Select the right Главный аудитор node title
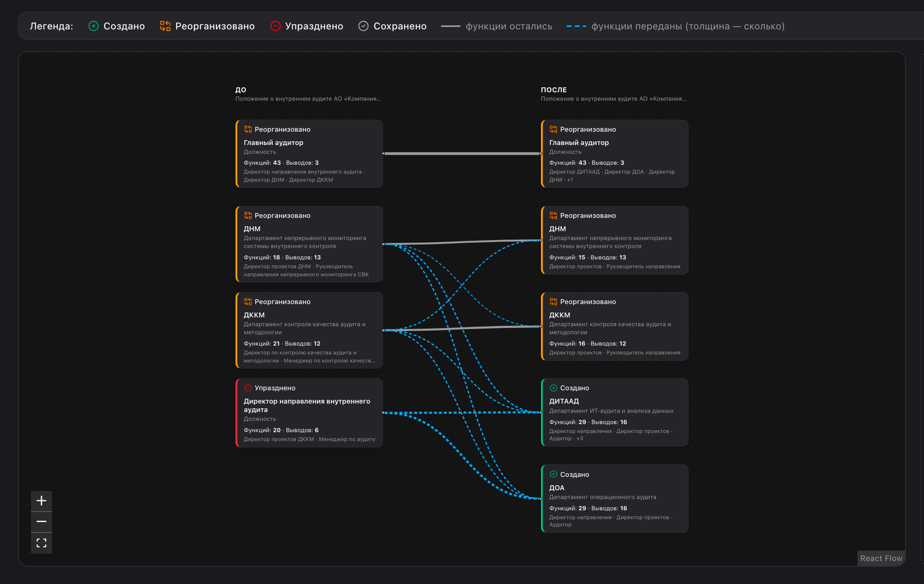Viewport: 924px width, 584px height. 579,143
